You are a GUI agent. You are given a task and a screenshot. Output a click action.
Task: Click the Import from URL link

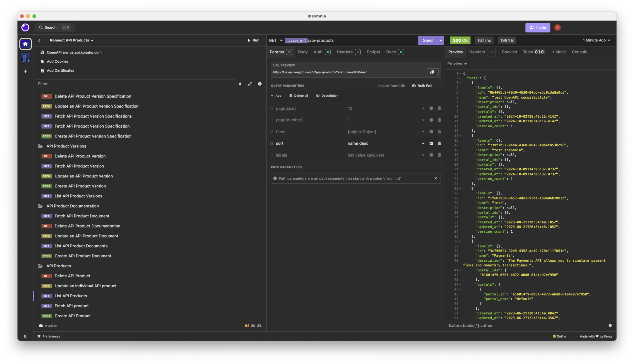coord(392,86)
